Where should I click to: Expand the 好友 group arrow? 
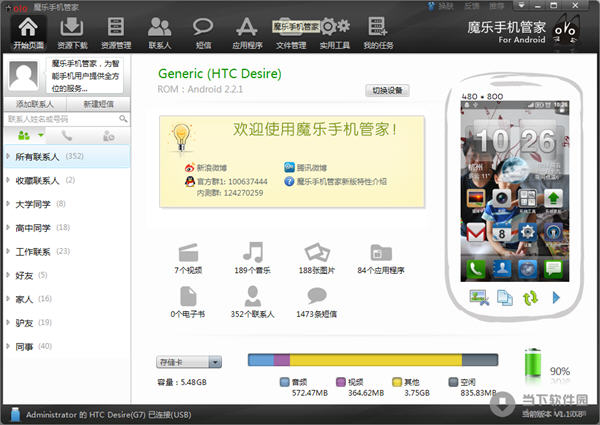point(8,275)
